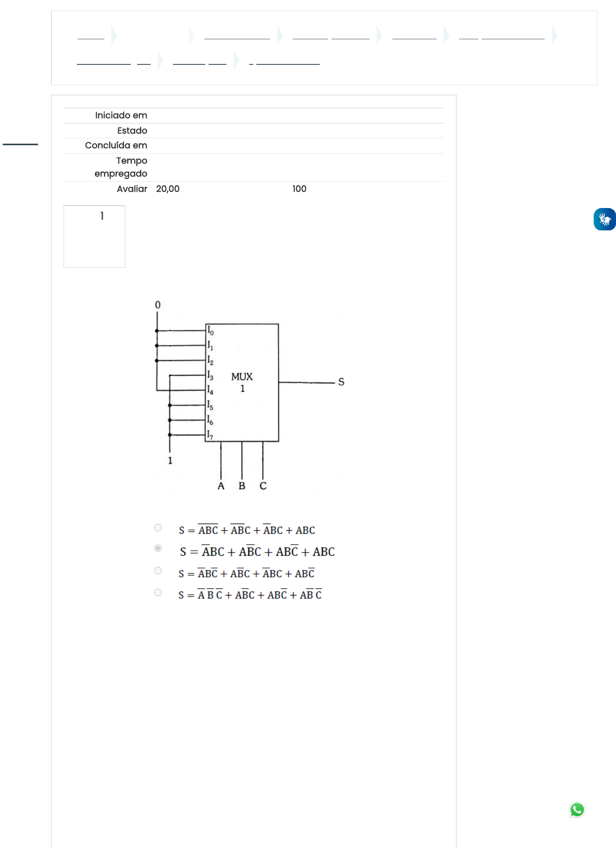This screenshot has width=616, height=849.
Task: Click the question number 1 box
Action: [x=94, y=236]
